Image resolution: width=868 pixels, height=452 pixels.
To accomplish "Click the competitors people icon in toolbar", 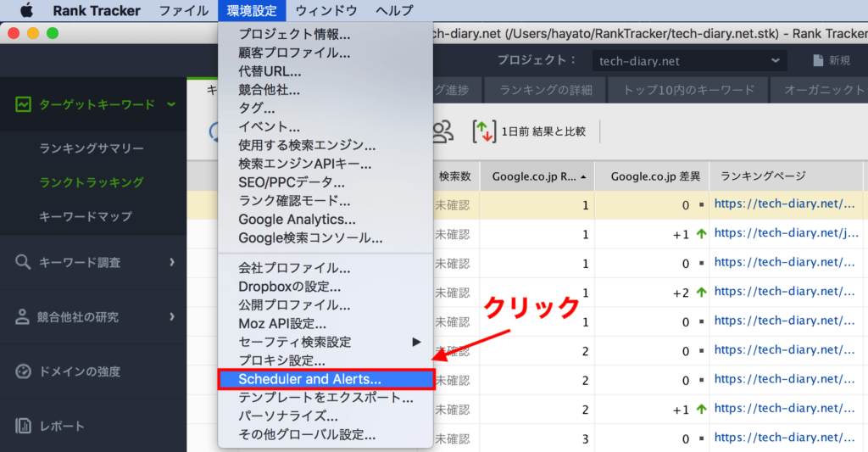I will (442, 131).
